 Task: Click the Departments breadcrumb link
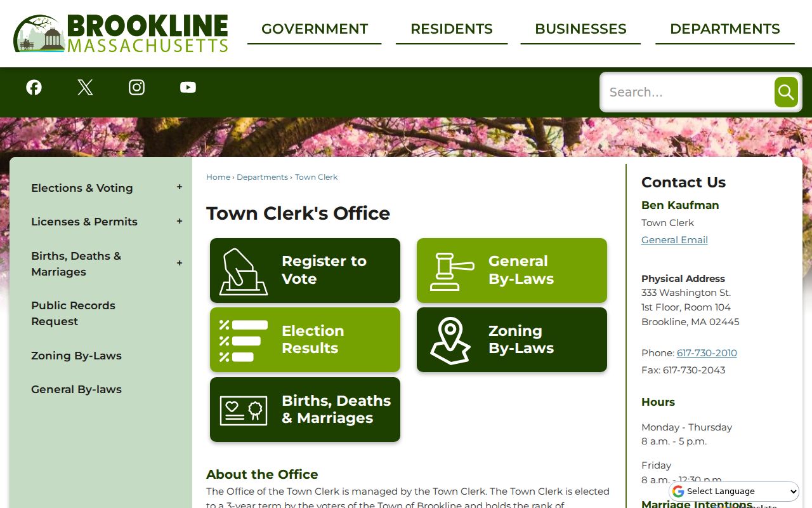pos(262,177)
